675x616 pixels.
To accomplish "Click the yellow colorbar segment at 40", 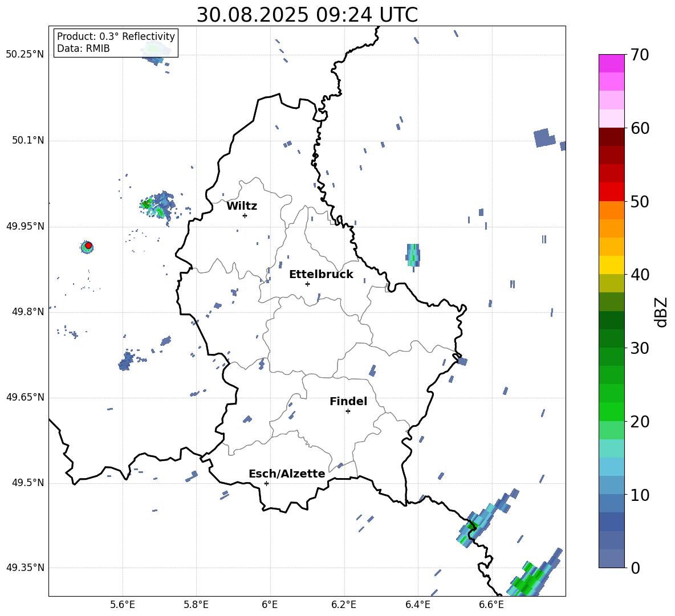I will (611, 264).
